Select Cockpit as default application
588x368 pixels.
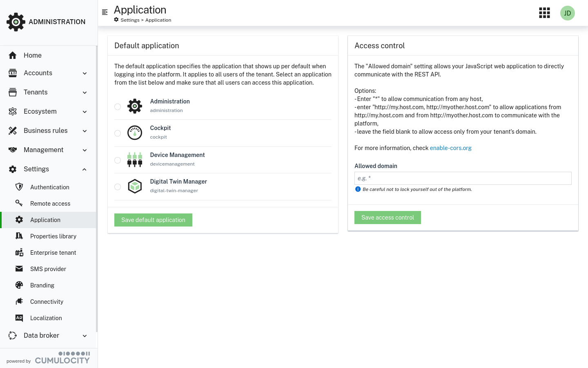point(118,133)
